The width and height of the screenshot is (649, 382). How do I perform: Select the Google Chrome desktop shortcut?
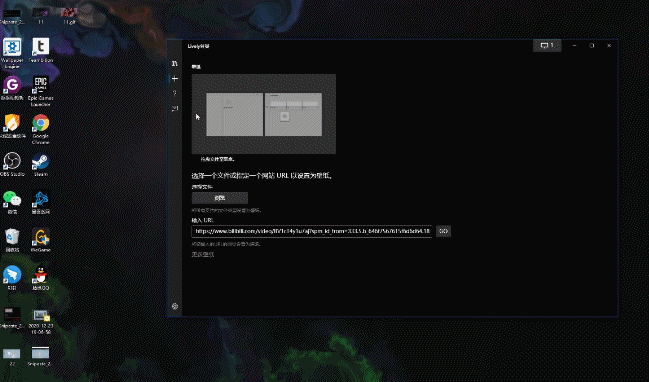tap(41, 129)
